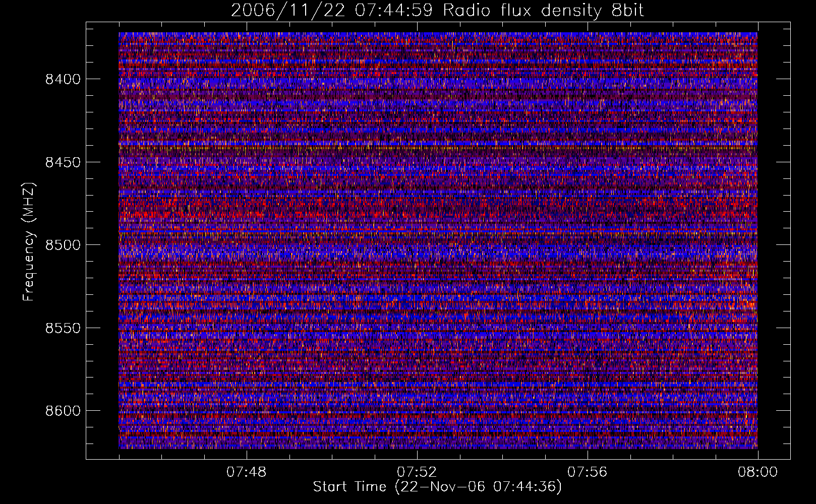
Task: Click the 07:52 time axis label
Action: tap(417, 472)
